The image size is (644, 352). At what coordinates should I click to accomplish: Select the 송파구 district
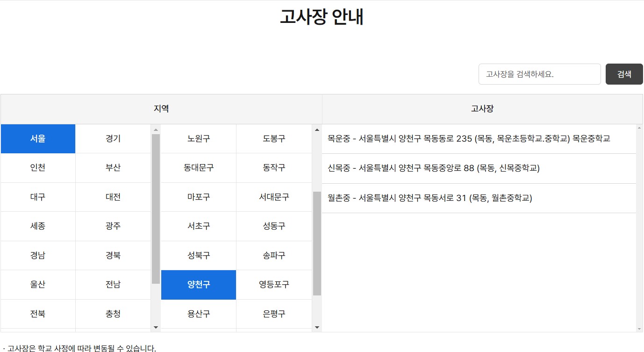[x=274, y=255]
